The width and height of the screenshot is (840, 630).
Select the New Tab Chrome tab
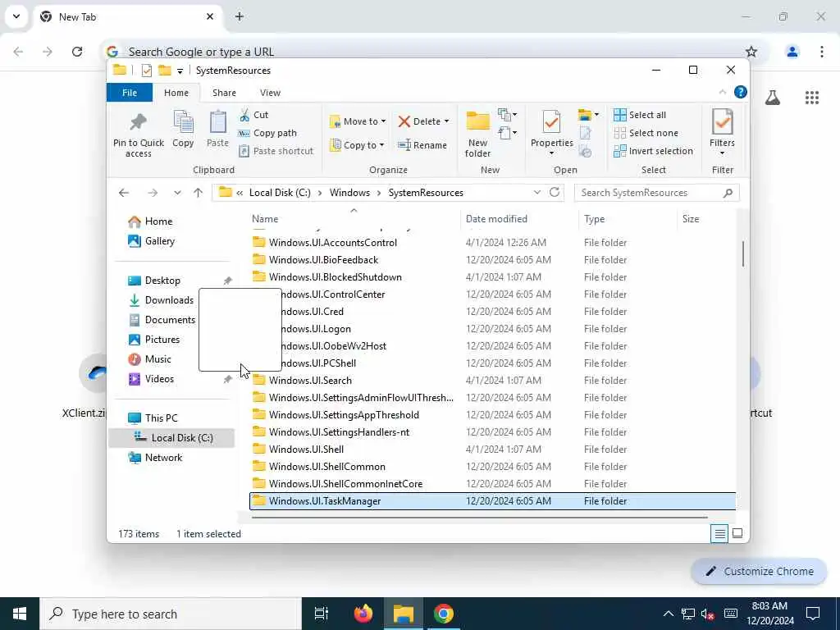click(x=129, y=16)
